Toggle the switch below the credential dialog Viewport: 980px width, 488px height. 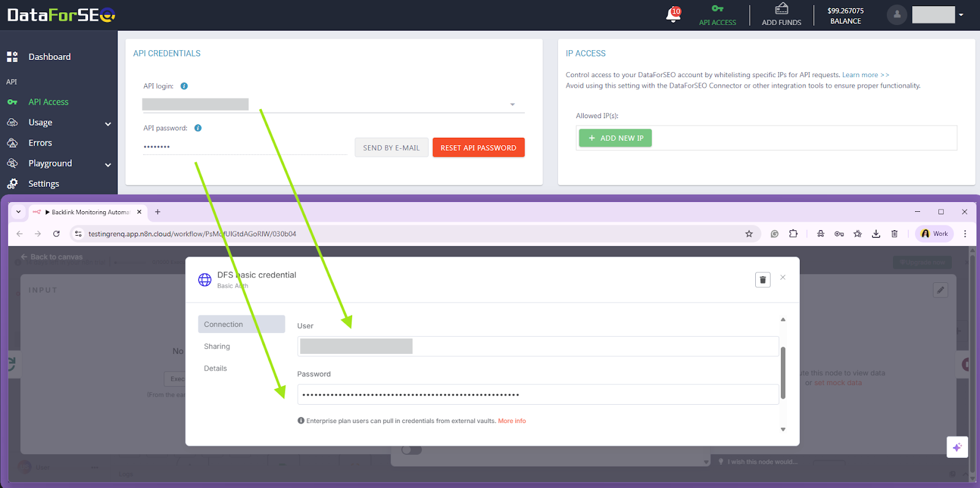(x=412, y=450)
